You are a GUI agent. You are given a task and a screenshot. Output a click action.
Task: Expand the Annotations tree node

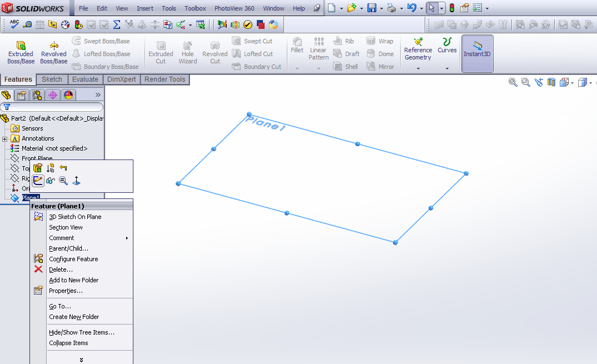click(x=4, y=138)
